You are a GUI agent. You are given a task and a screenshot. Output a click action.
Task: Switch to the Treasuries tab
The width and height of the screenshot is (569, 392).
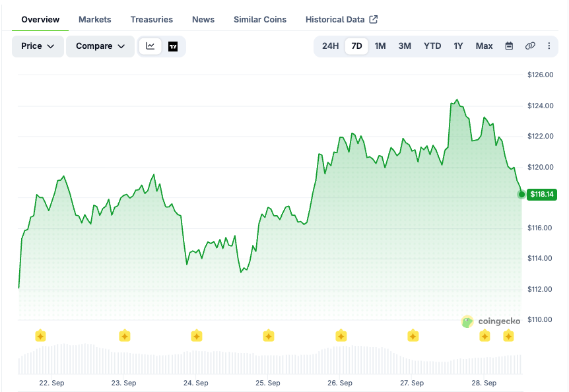pos(152,20)
